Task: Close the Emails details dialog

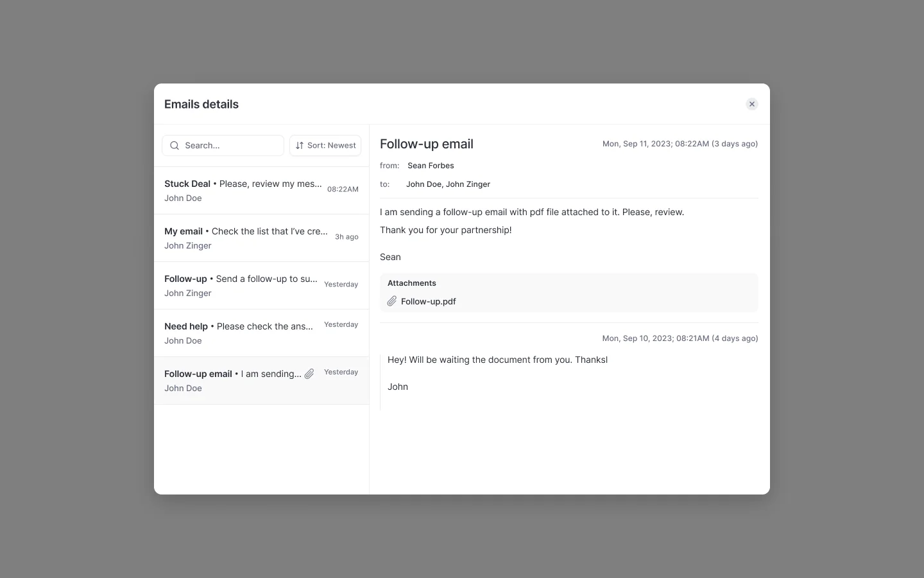Action: (752, 104)
